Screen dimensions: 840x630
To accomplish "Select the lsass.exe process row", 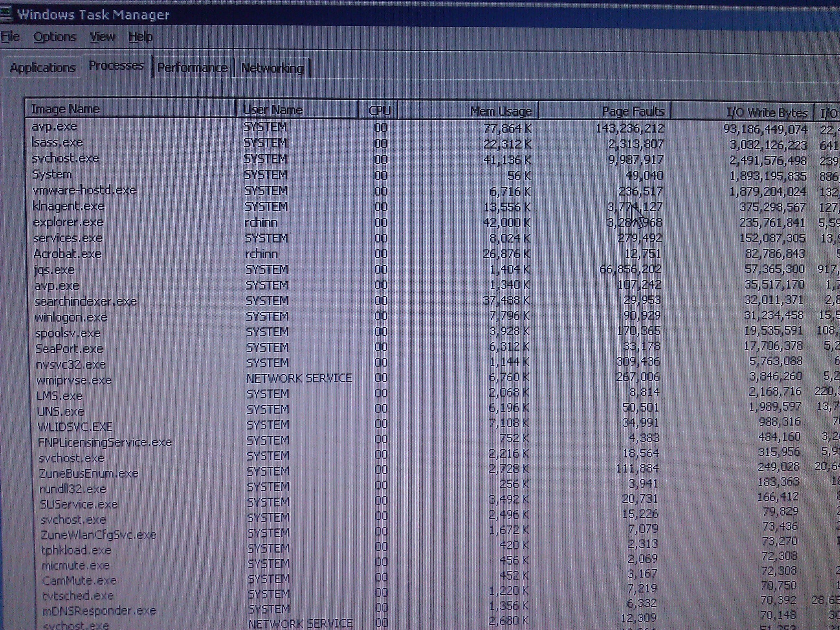I will tap(57, 142).
